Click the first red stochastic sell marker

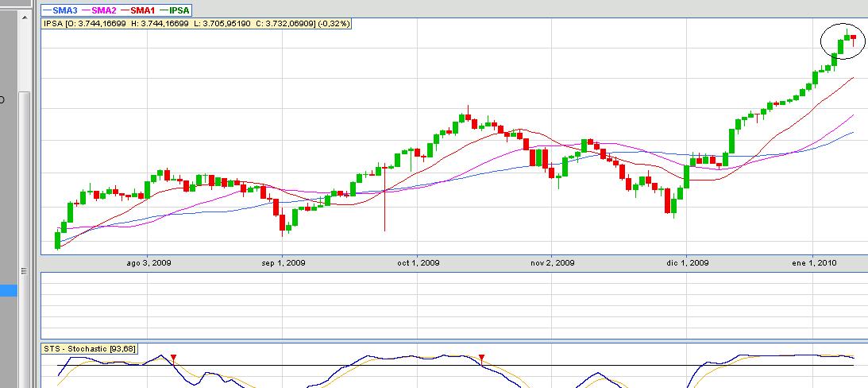173,358
